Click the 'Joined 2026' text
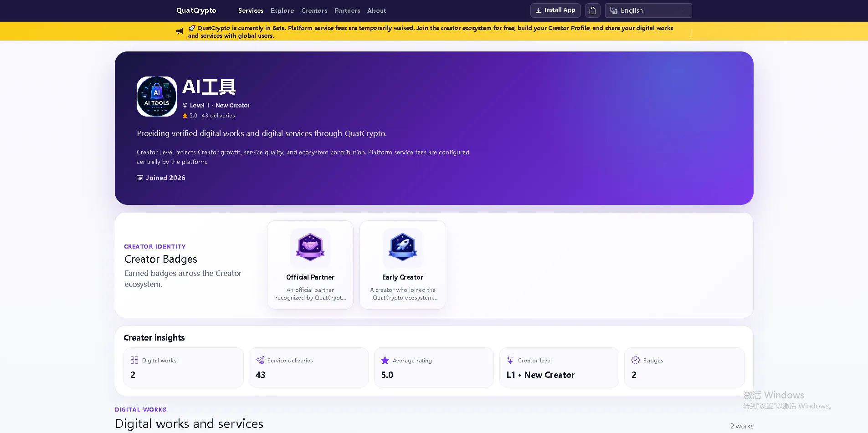This screenshot has width=868, height=433. pyautogui.click(x=165, y=178)
